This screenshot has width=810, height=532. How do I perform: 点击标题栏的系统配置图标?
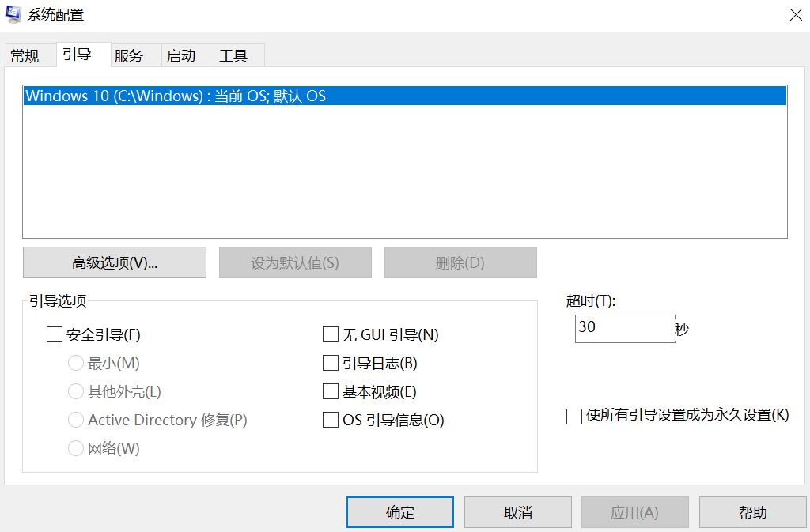click(x=13, y=13)
